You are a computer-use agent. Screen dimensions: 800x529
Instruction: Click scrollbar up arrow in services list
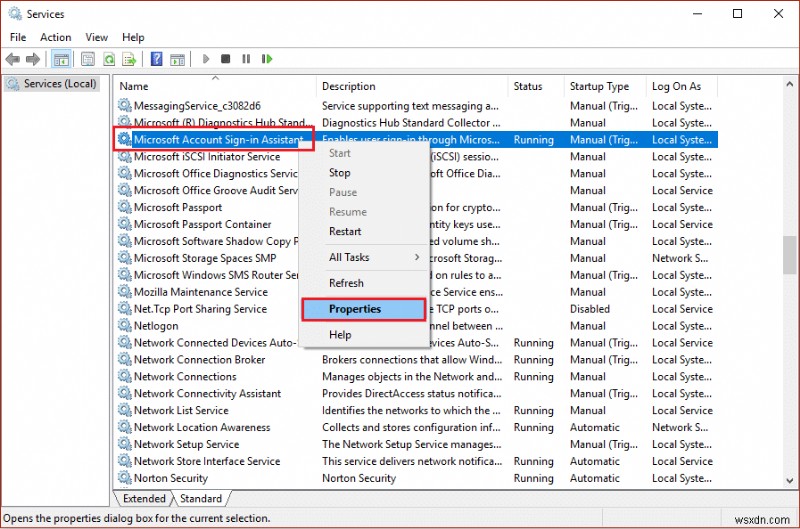[x=790, y=84]
